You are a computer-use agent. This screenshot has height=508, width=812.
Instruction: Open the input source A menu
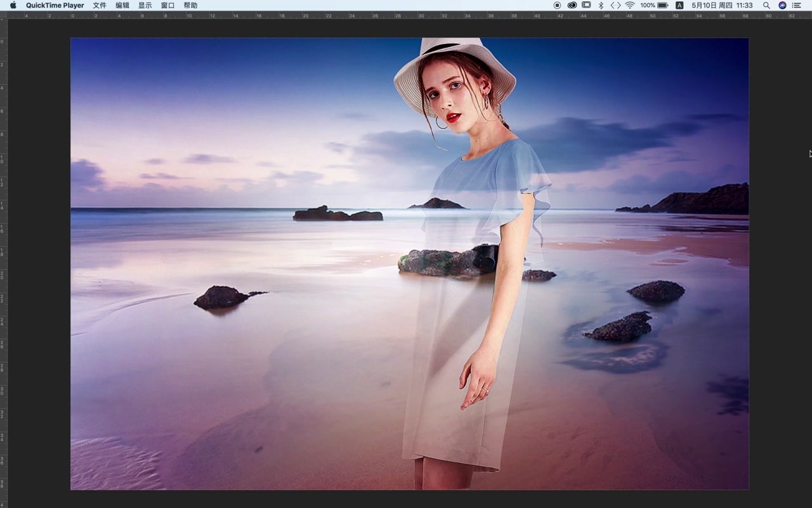[679, 5]
